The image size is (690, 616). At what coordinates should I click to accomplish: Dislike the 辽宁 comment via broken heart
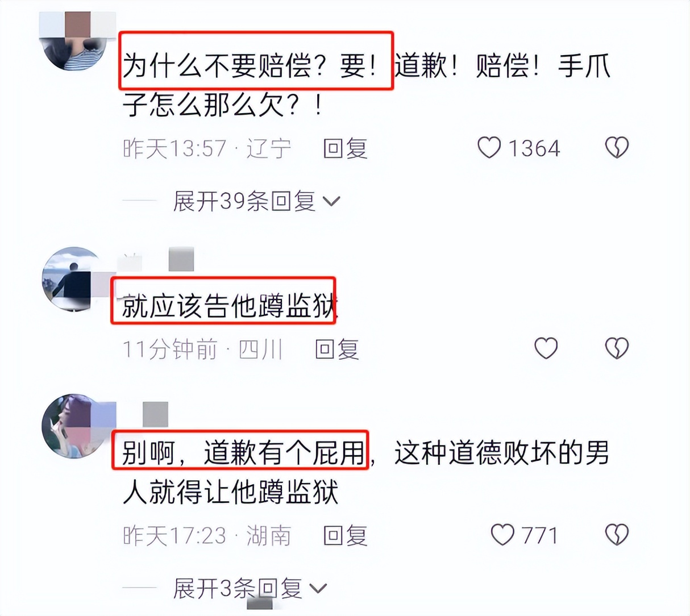coord(617,148)
